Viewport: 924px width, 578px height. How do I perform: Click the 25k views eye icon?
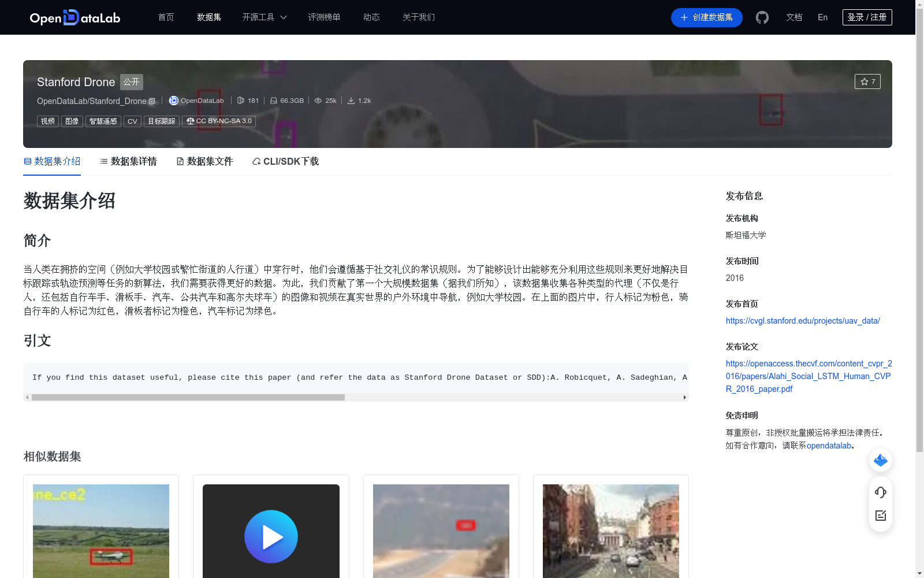tap(318, 101)
